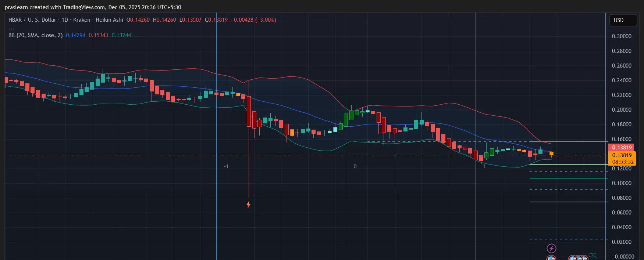Click the 0.16000 price axis label

point(622,139)
